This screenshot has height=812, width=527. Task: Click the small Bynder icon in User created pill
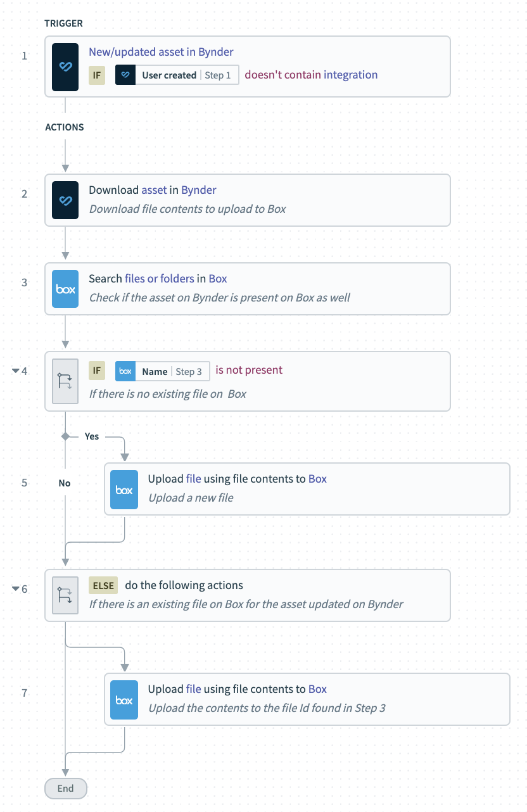point(125,75)
